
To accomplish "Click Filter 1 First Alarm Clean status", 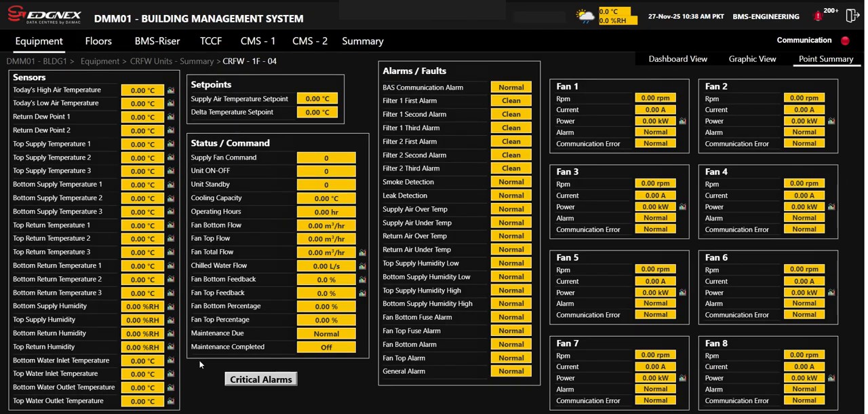I will pyautogui.click(x=511, y=101).
